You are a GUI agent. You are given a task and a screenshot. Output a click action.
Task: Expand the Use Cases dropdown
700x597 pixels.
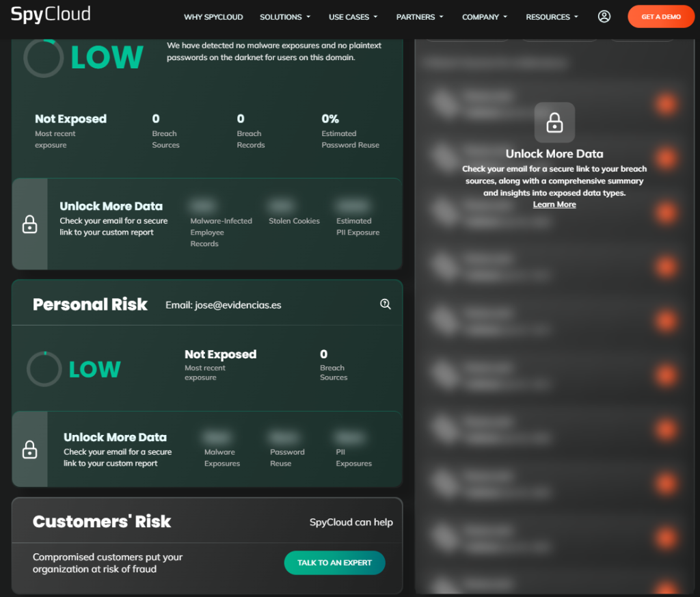click(x=353, y=17)
